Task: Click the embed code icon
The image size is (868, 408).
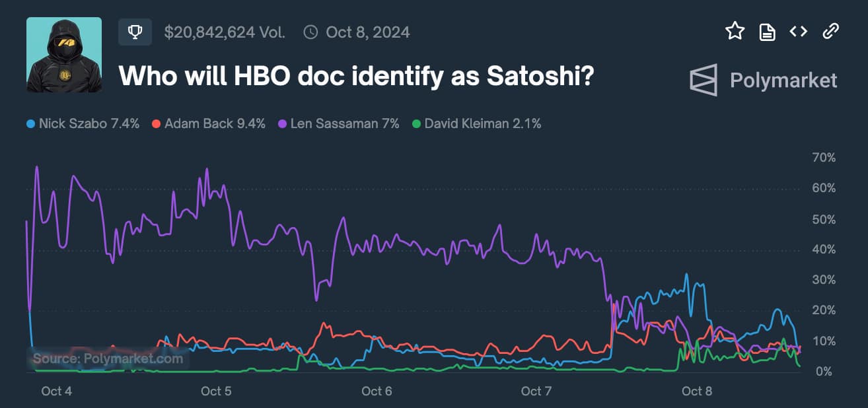Action: pyautogui.click(x=798, y=31)
